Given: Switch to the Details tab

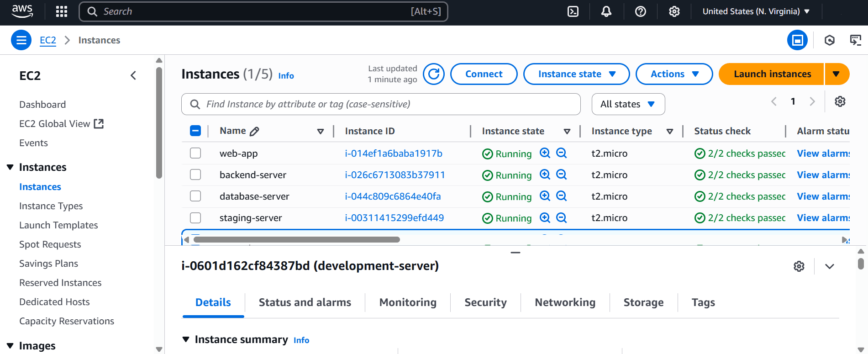Looking at the screenshot, I should coord(213,302).
